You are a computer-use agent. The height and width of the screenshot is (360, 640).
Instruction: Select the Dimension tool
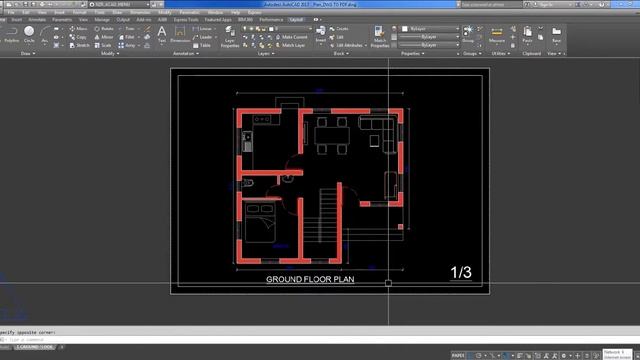tap(180, 34)
